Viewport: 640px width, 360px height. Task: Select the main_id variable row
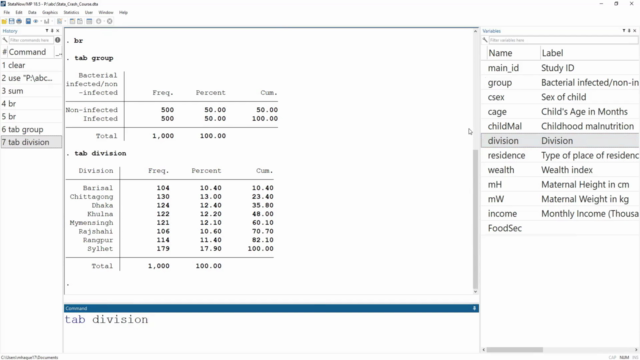pyautogui.click(x=560, y=68)
